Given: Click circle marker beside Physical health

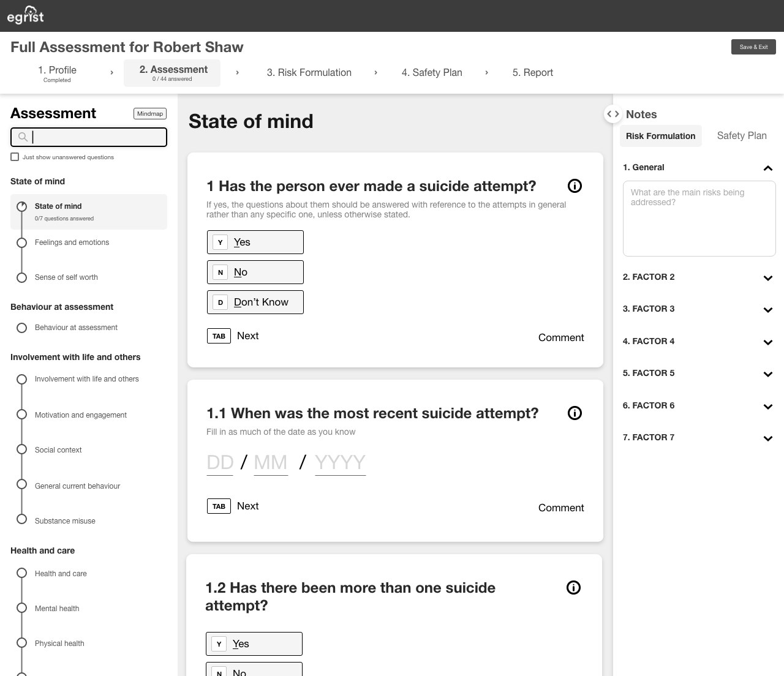Looking at the screenshot, I should [21, 643].
